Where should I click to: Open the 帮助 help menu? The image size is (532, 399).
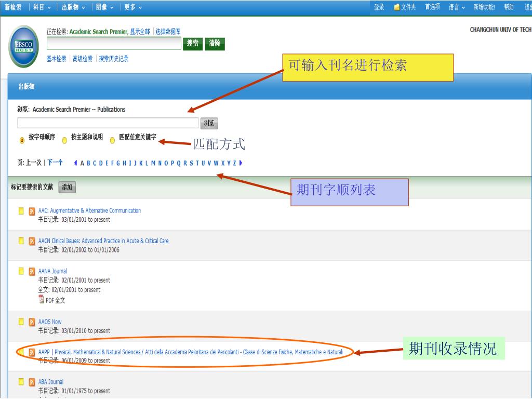coord(509,7)
